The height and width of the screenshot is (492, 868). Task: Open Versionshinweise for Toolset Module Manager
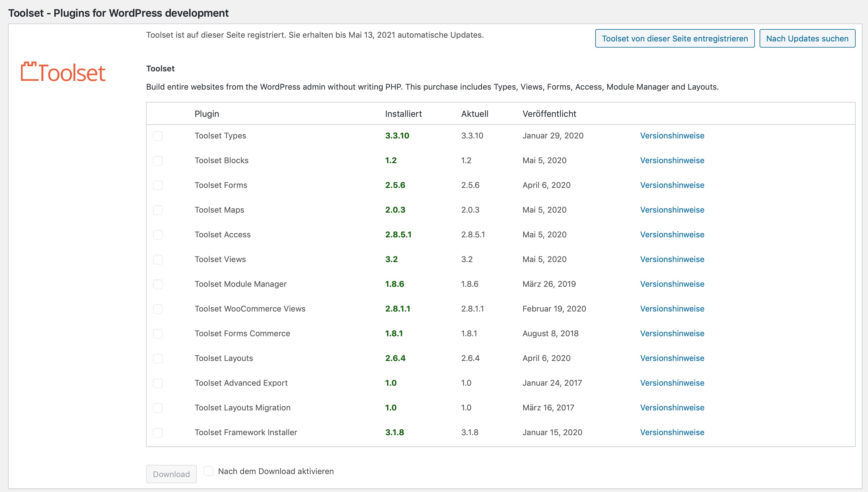click(x=672, y=284)
